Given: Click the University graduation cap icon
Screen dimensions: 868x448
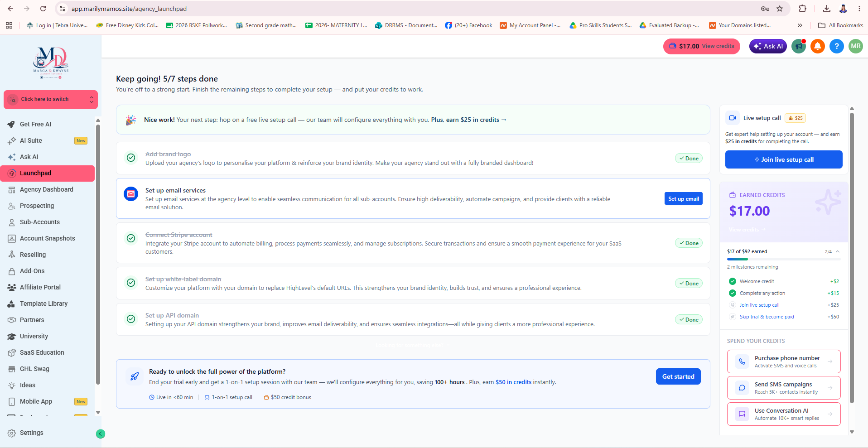Looking at the screenshot, I should pos(12,336).
